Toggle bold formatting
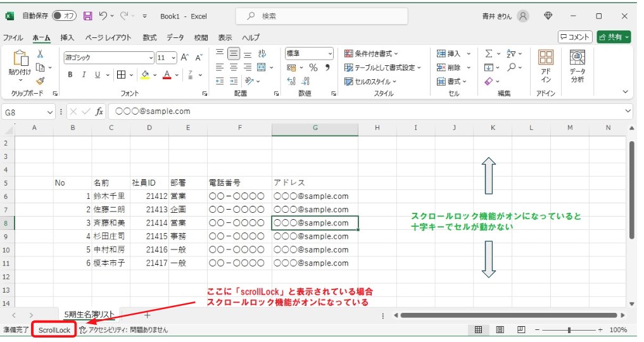644x342 pixels. (70, 75)
